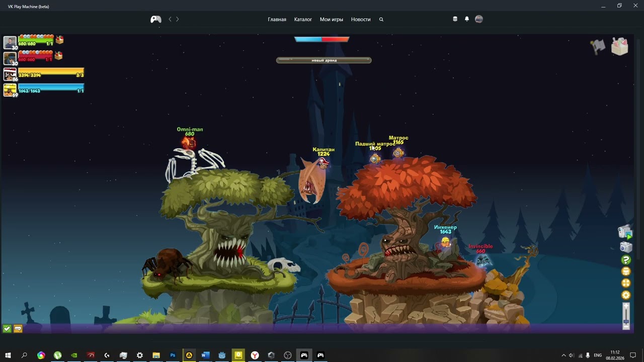
Task: Open Microsoft Word from the taskbar
Action: [x=205, y=355]
